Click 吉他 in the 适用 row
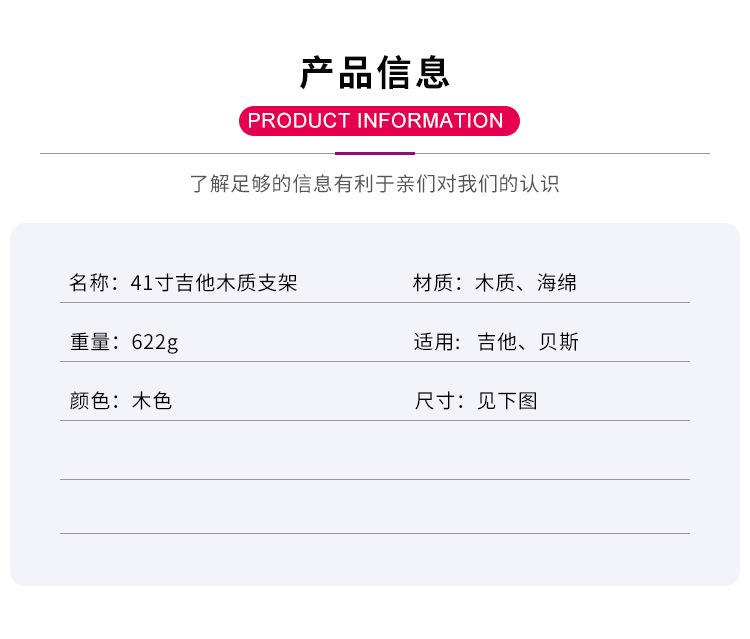 click(497, 342)
